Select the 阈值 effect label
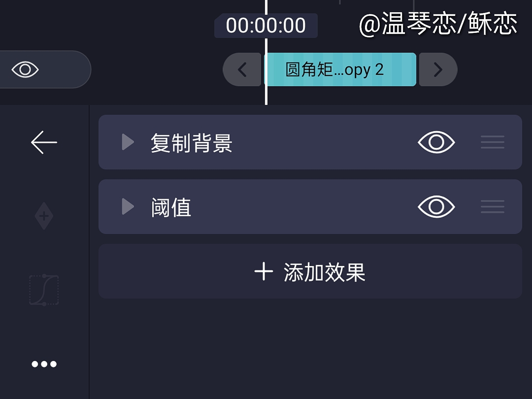This screenshot has height=399, width=532. (x=171, y=207)
